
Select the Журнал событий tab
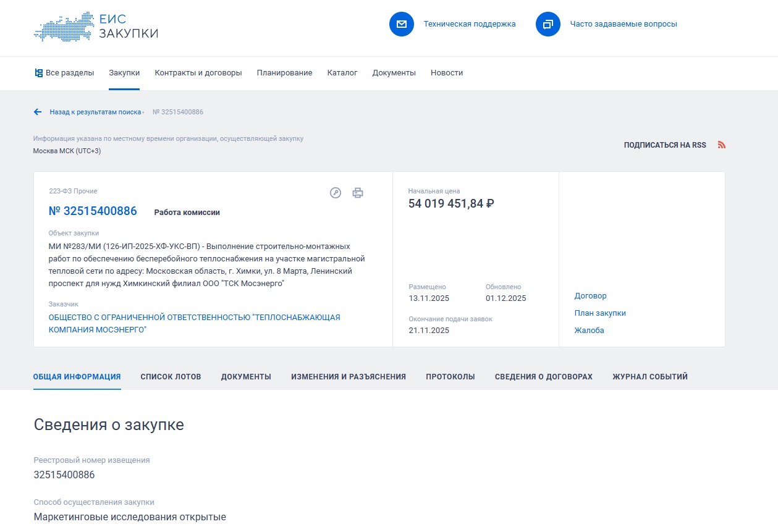(x=649, y=377)
